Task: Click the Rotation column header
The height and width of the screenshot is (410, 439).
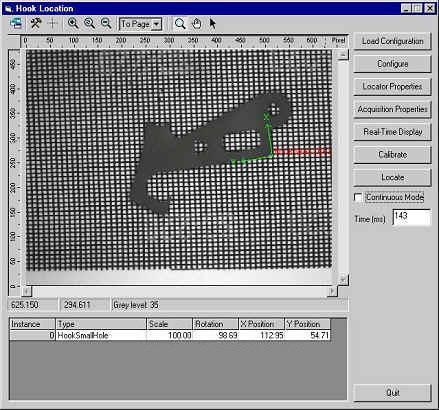Action: click(215, 324)
